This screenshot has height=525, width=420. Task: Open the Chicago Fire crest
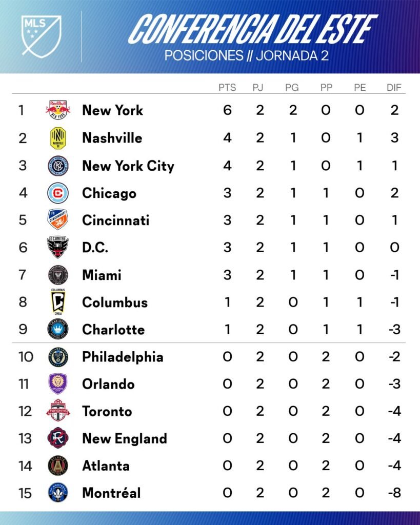click(58, 193)
